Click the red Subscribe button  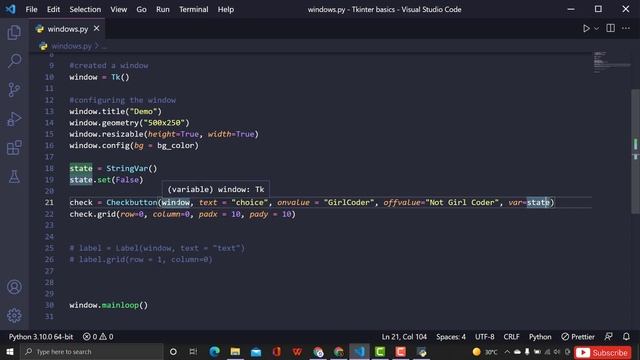click(x=602, y=352)
